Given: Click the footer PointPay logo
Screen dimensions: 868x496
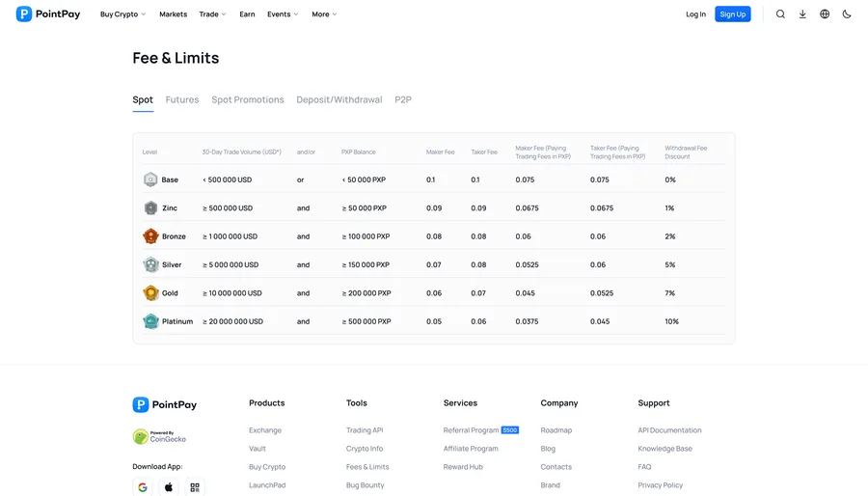Looking at the screenshot, I should 164,404.
